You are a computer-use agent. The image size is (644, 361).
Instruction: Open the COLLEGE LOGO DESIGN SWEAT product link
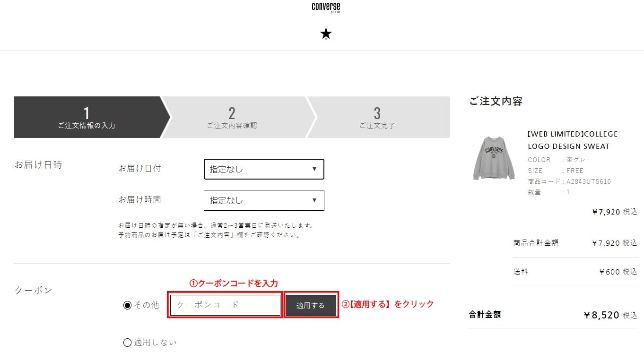click(x=573, y=140)
